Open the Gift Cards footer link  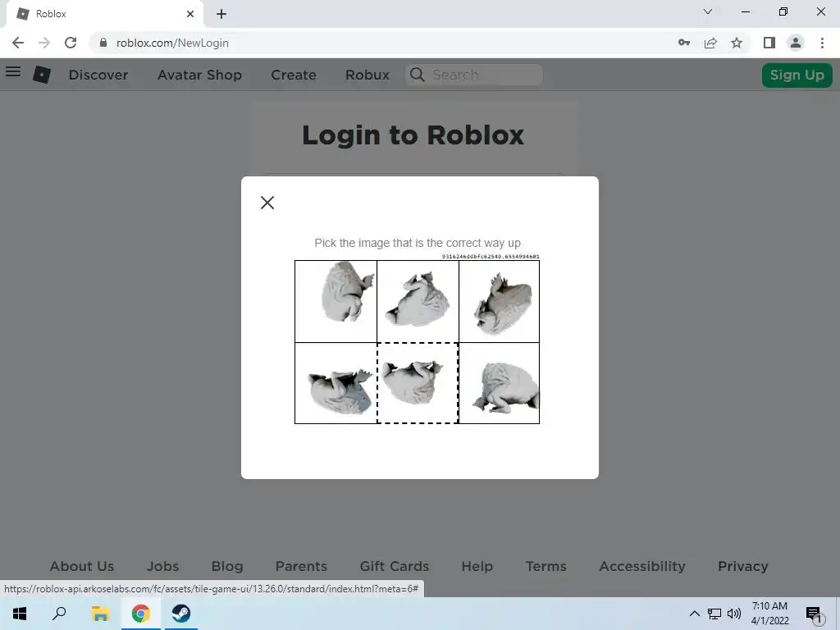point(395,566)
